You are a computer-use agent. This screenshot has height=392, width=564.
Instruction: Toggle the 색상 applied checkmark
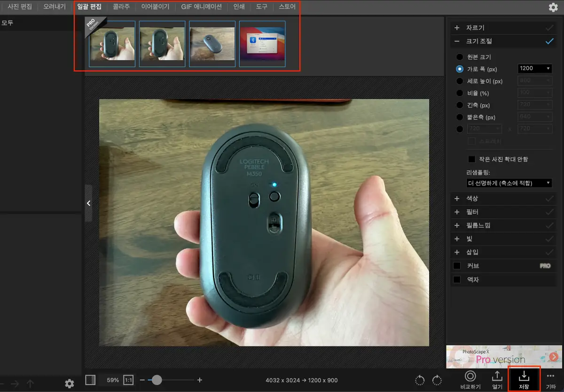(549, 199)
